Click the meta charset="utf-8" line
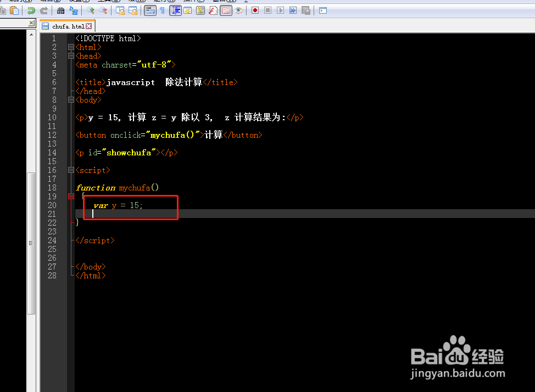 click(x=126, y=65)
